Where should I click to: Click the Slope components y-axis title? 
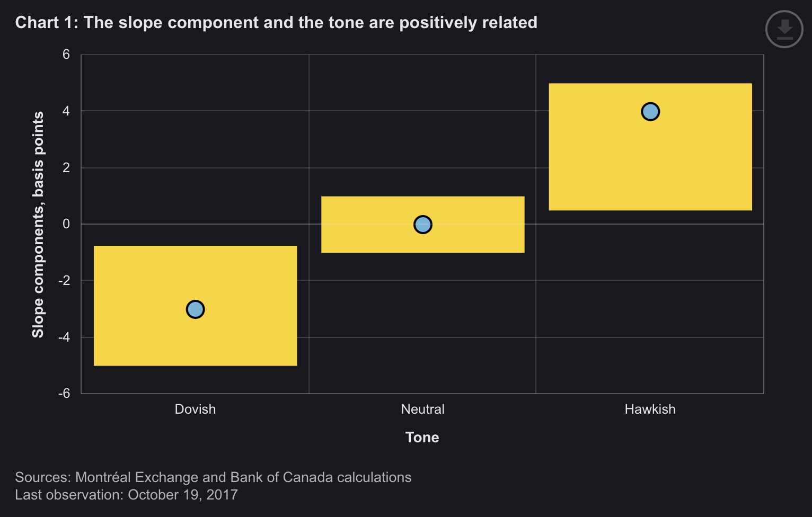coord(38,225)
